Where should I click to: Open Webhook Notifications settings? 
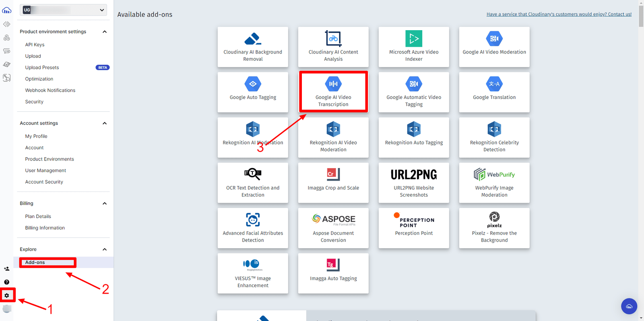pos(50,91)
